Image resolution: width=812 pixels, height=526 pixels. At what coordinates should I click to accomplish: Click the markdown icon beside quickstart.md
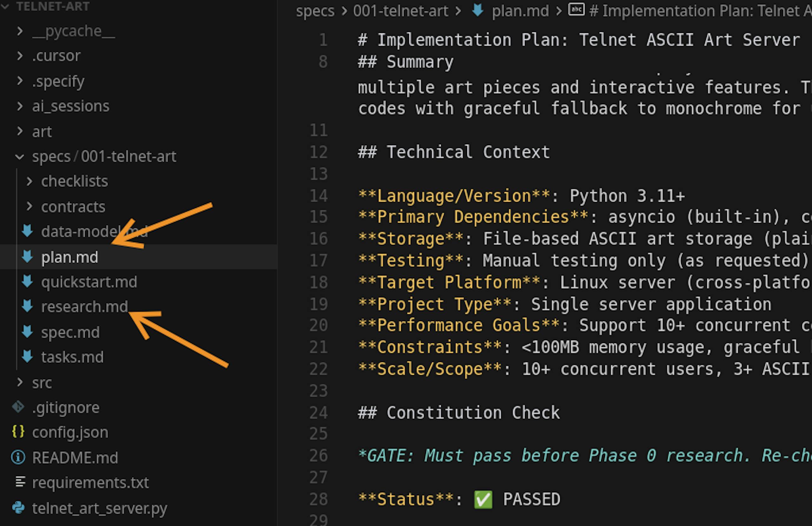(27, 282)
